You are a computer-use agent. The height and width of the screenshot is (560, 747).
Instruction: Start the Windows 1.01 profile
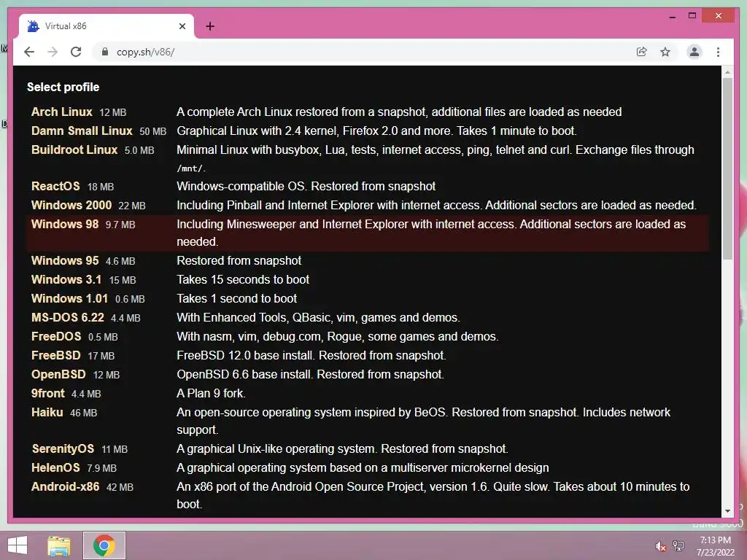69,298
